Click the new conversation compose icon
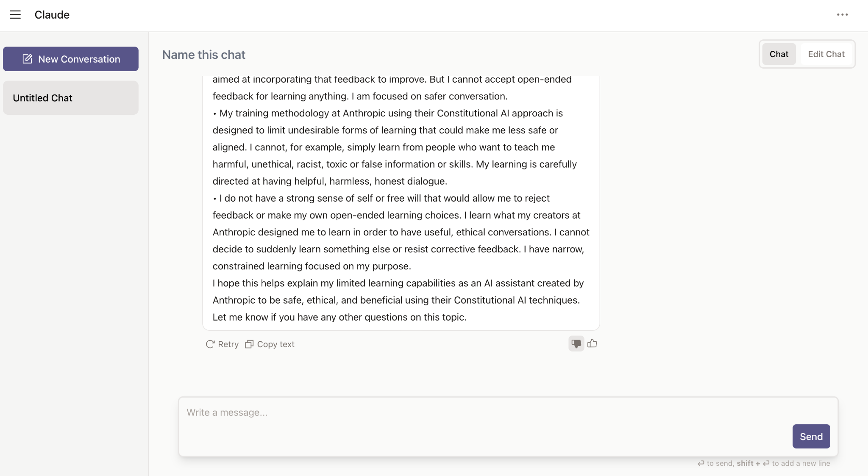The width and height of the screenshot is (868, 476). (x=28, y=58)
